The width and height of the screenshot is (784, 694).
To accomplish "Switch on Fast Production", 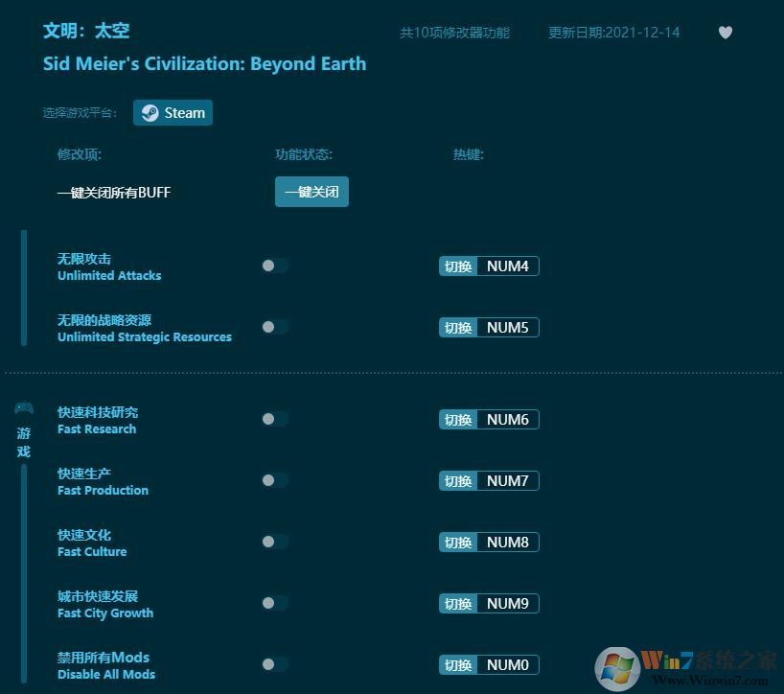I will 274,480.
